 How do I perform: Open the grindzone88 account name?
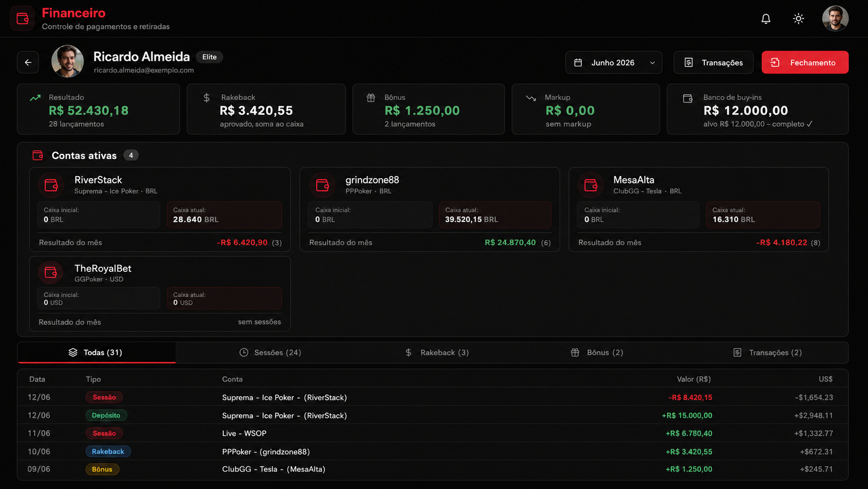point(372,180)
